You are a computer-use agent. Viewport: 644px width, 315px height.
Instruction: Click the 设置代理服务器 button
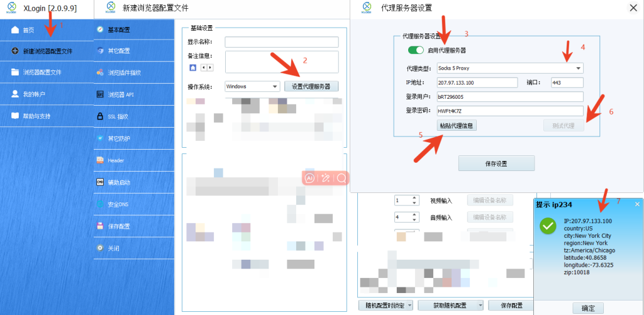click(311, 86)
